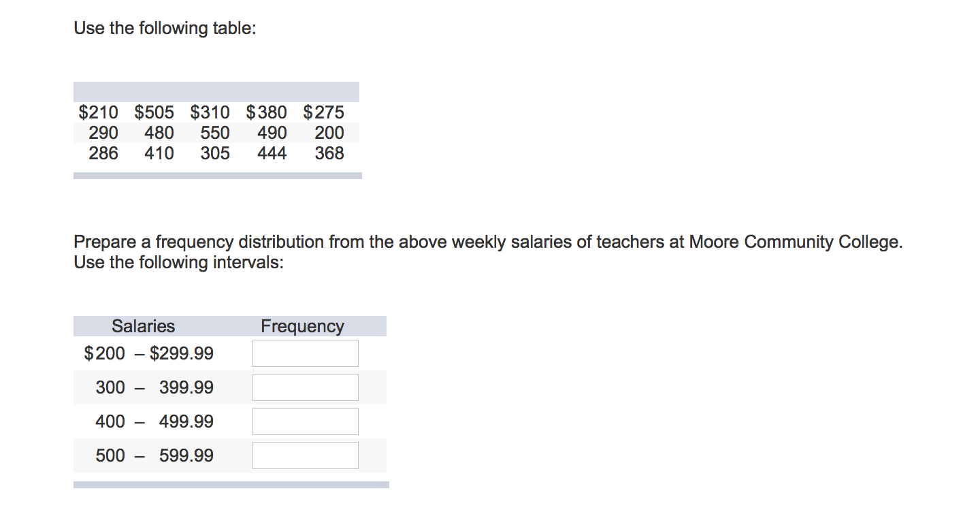This screenshot has height=512, width=980.
Task: Click the 550 salary value
Action: (x=215, y=133)
